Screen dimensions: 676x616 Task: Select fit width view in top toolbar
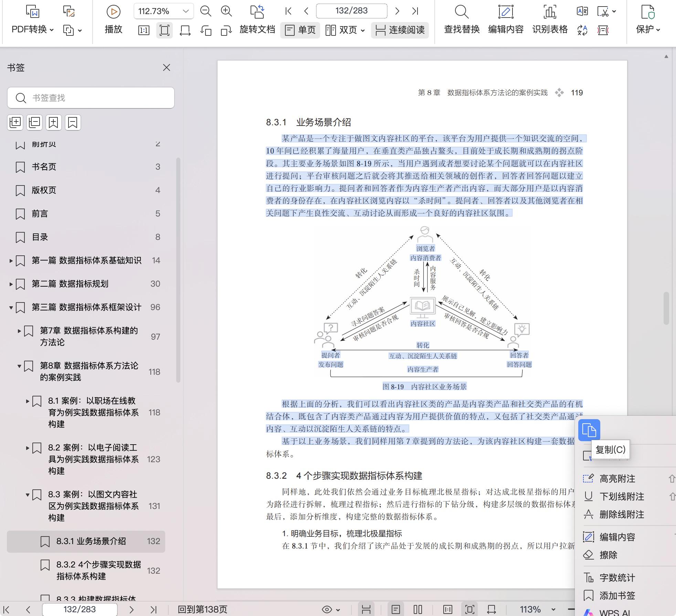pos(185,30)
